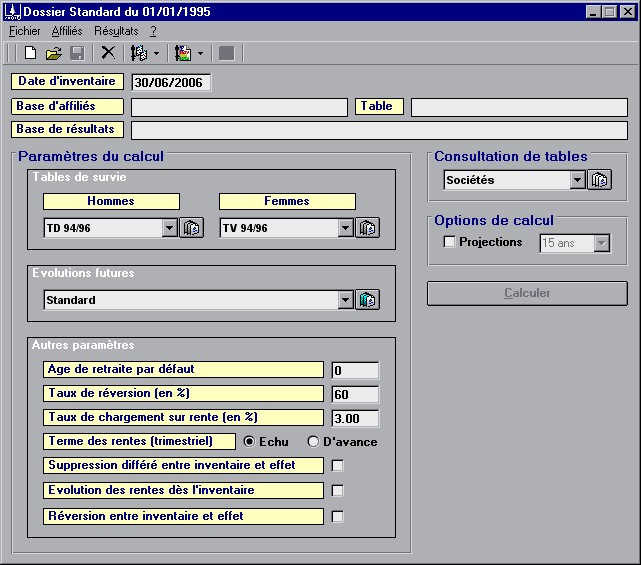Viewport: 641px width, 565px height.
Task: Open the Affiliés menu
Action: pos(67,31)
